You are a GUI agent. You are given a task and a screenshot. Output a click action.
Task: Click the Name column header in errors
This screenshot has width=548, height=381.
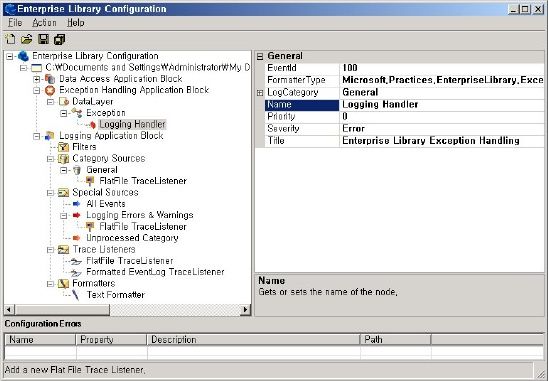(40, 340)
